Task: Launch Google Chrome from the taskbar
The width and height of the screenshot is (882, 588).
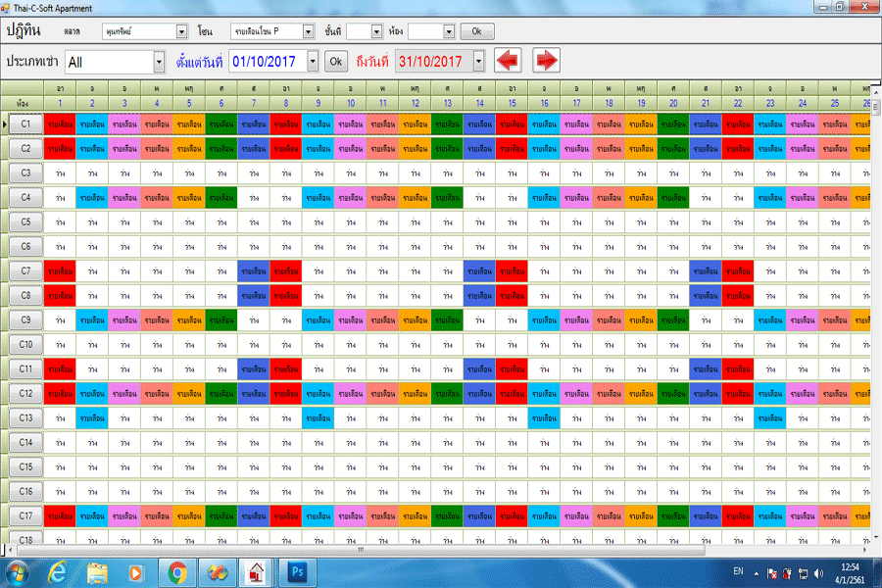Action: coord(177,570)
